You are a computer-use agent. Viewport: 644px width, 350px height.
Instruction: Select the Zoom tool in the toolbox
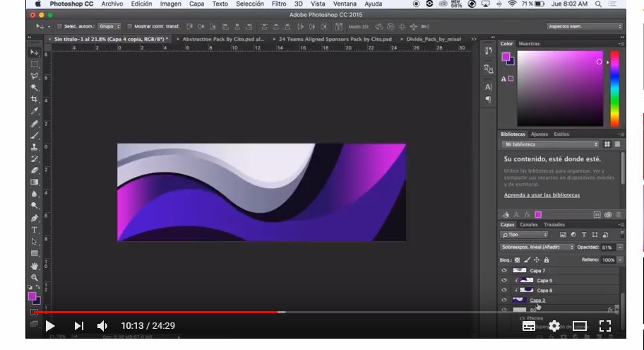coord(35,278)
